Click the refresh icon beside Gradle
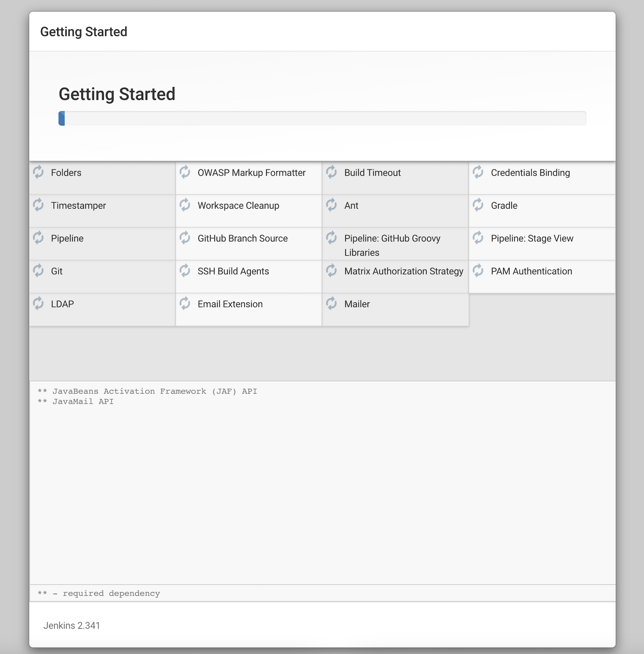 pos(478,205)
